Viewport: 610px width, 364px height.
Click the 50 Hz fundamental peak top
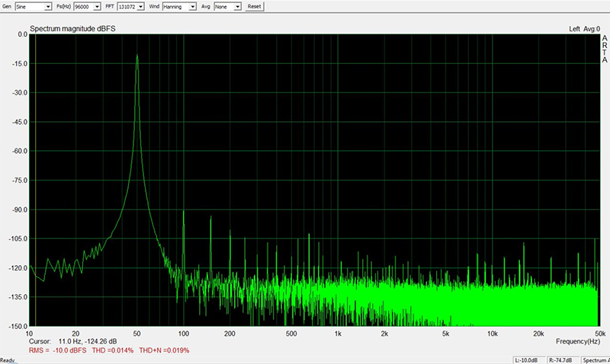[x=137, y=56]
